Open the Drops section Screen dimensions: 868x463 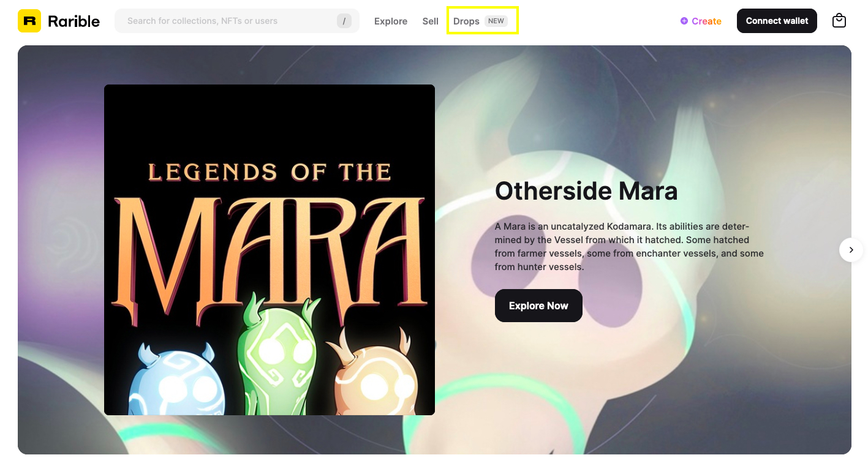click(466, 21)
